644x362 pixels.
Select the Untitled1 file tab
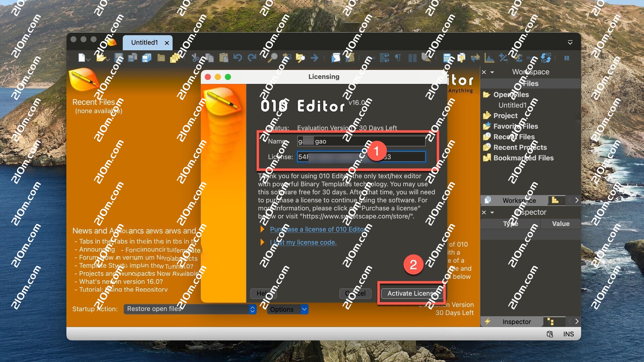[145, 43]
